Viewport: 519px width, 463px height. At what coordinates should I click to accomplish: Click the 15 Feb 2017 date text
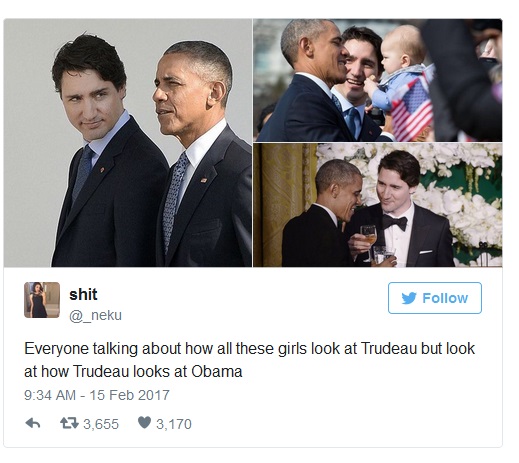[129, 395]
